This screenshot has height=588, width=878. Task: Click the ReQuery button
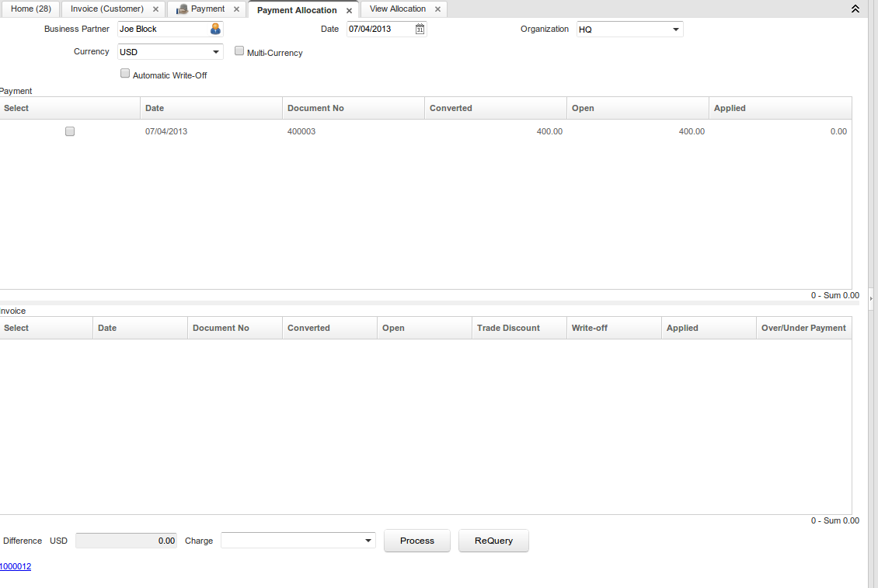(493, 541)
